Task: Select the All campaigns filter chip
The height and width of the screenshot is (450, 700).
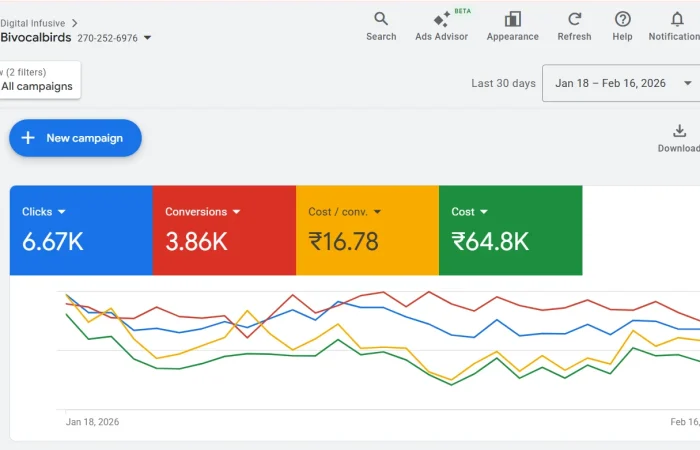Action: (37, 86)
